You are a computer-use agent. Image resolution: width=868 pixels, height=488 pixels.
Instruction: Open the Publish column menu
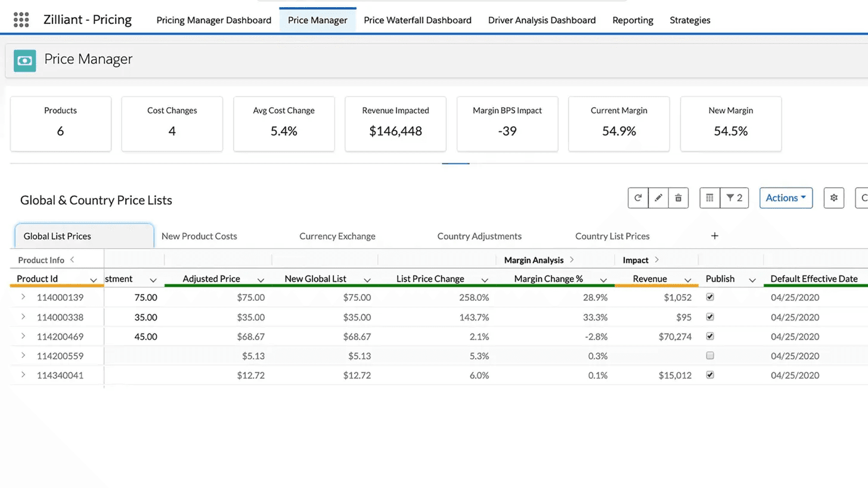[x=752, y=280]
